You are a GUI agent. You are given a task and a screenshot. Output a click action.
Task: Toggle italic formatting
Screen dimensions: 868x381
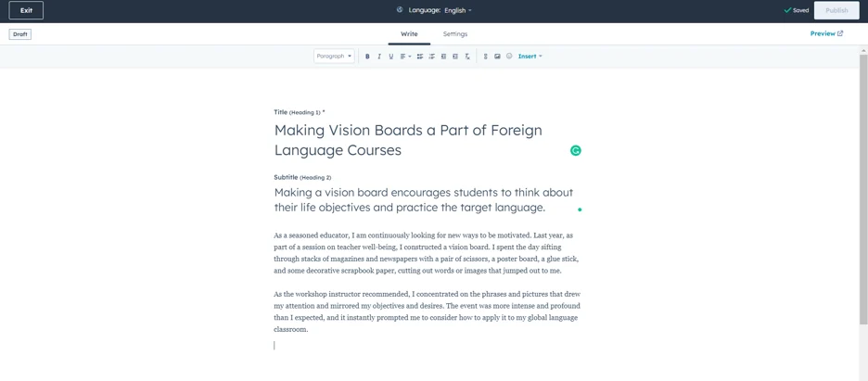tap(379, 57)
